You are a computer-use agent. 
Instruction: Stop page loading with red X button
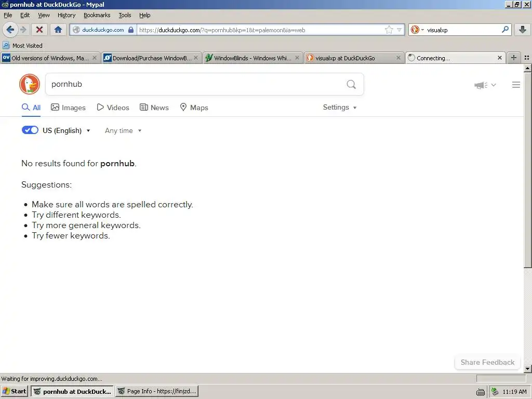(x=39, y=30)
